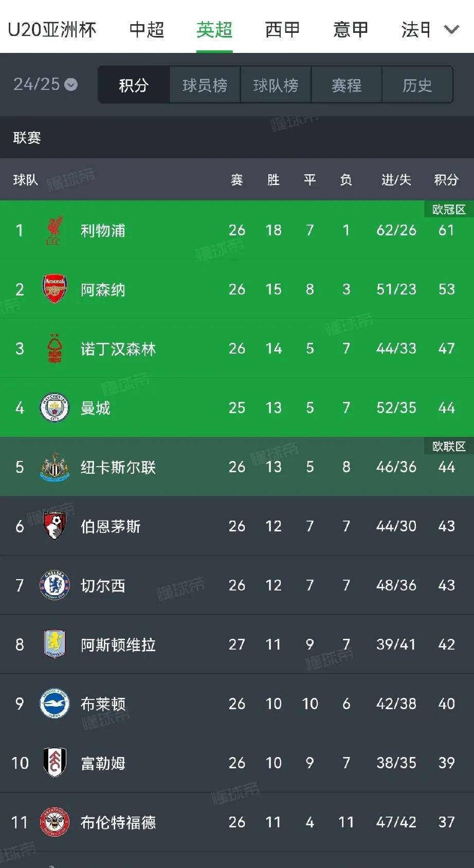474x868 pixels.
Task: Select the Liverpool club crest
Action: (x=55, y=230)
